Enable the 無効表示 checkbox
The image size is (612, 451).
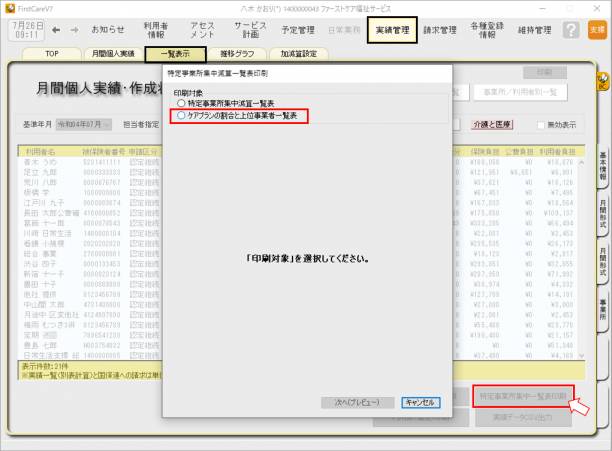[x=541, y=125]
